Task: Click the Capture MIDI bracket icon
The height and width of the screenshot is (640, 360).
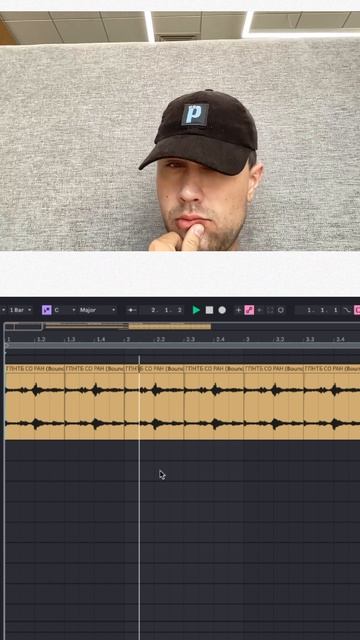Action: [x=270, y=310]
